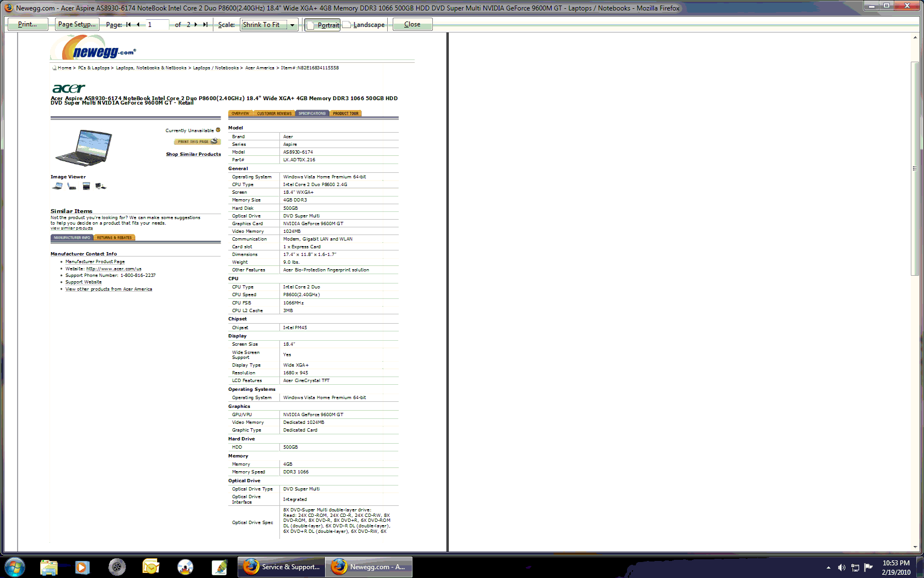Click the page number input field
This screenshot has width=924, height=578.
pos(157,25)
